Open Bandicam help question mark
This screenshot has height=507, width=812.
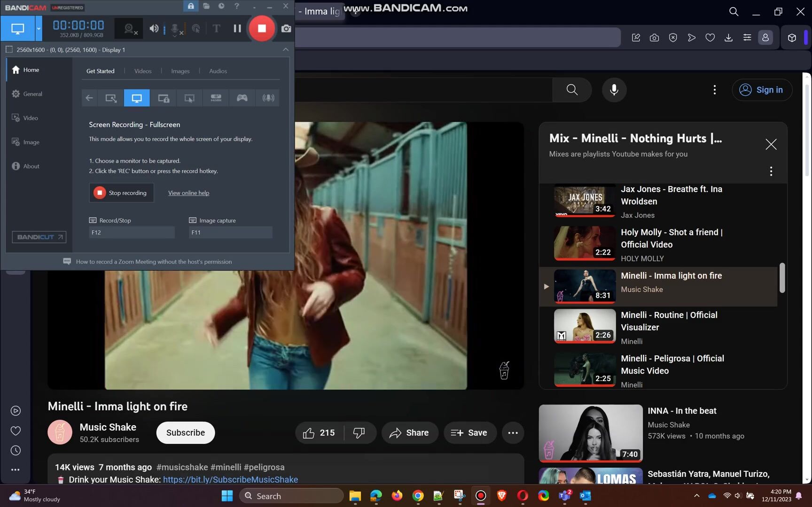click(x=237, y=6)
